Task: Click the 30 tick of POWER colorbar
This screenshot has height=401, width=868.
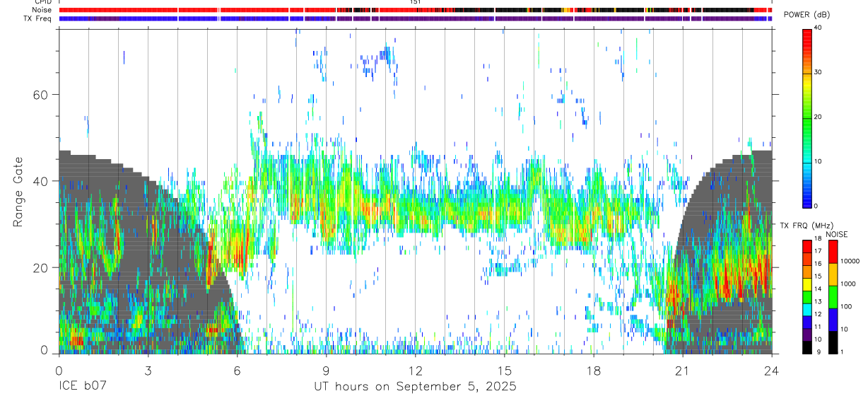Action: [x=819, y=72]
